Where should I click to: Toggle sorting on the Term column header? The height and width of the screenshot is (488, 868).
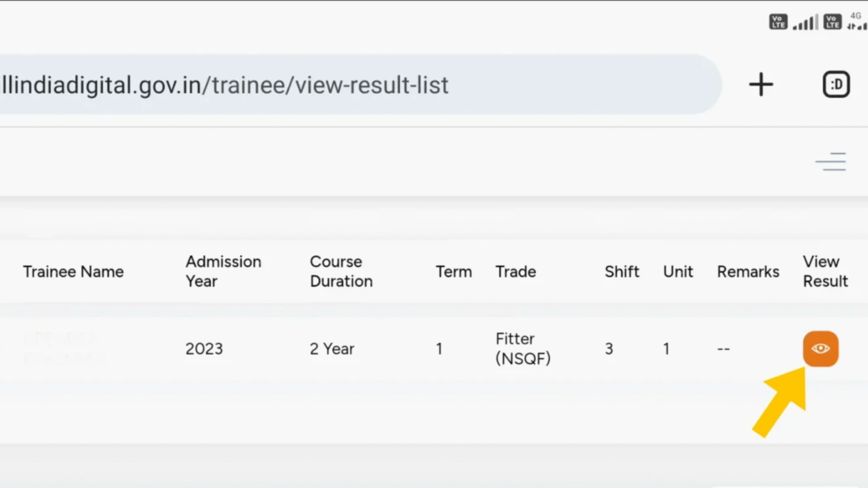click(x=454, y=272)
